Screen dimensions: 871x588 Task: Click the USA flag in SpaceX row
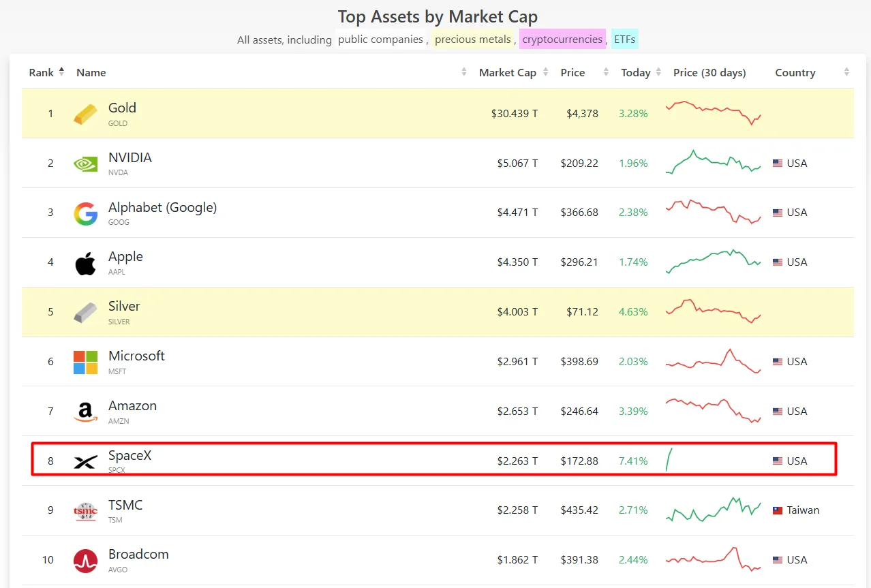pos(778,461)
